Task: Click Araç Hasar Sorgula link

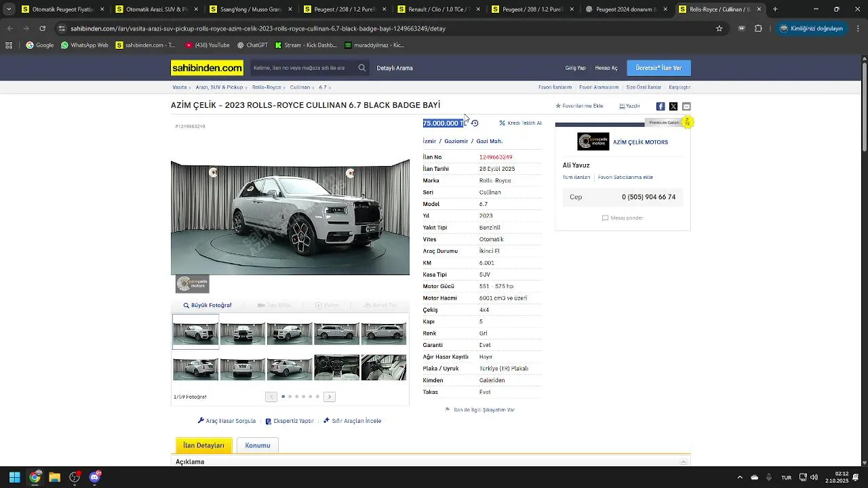Action: tap(227, 421)
